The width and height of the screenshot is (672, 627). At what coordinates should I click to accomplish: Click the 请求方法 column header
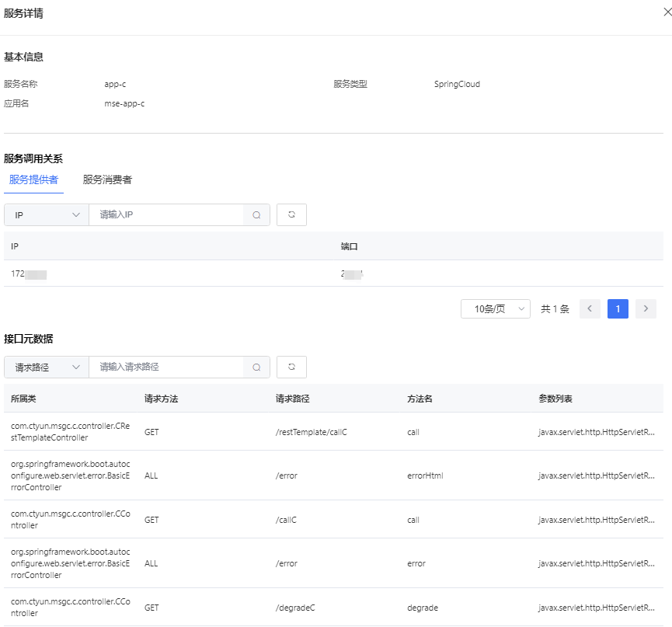(x=161, y=399)
